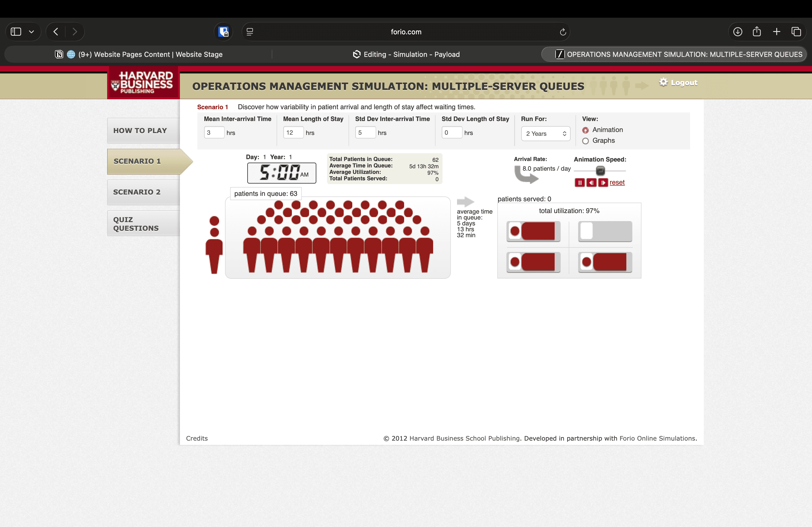Image resolution: width=812 pixels, height=527 pixels.
Task: Expand the sidebar chevron menu
Action: (x=31, y=32)
